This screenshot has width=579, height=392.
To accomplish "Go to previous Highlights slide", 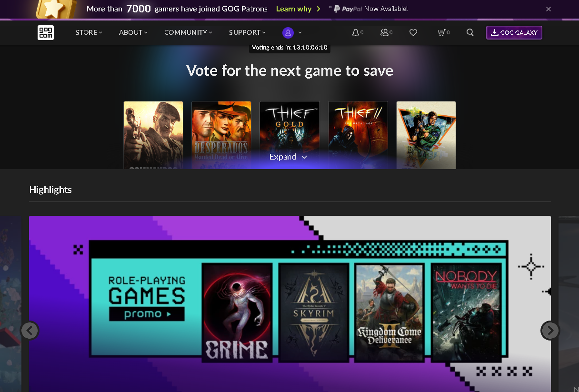I will coord(30,330).
